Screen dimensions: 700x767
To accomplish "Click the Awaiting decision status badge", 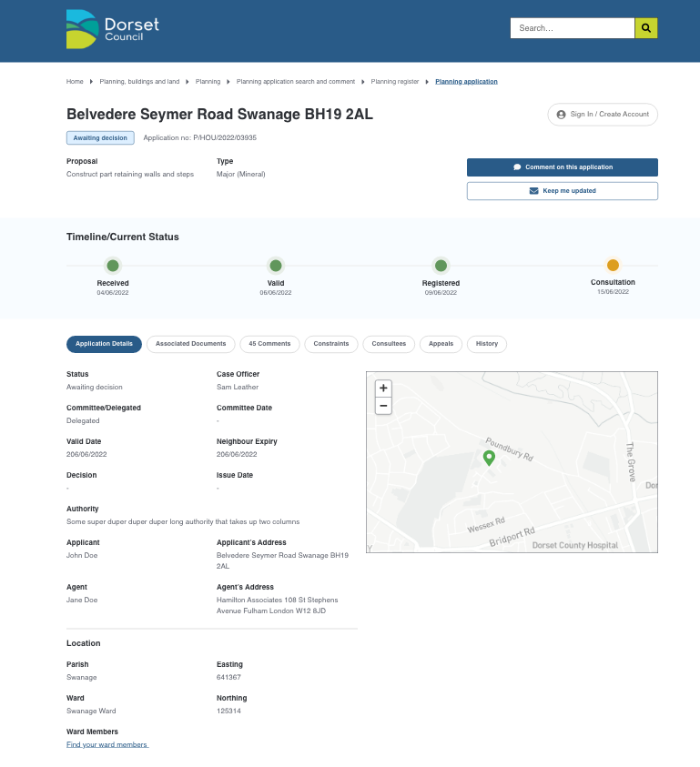I will pos(100,138).
